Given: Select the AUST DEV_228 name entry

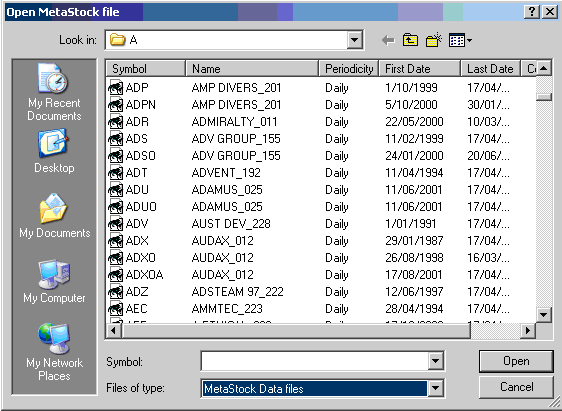Looking at the screenshot, I should pyautogui.click(x=231, y=224).
